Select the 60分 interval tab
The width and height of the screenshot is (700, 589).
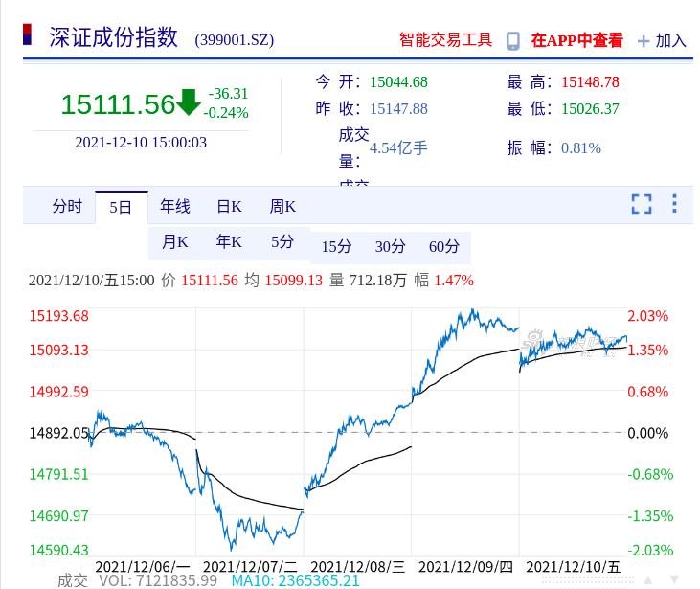(x=444, y=246)
